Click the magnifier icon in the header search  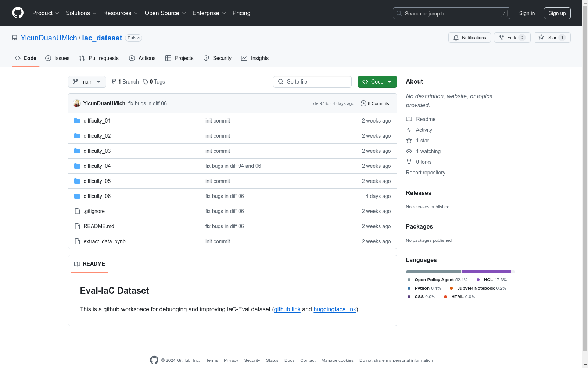(399, 13)
